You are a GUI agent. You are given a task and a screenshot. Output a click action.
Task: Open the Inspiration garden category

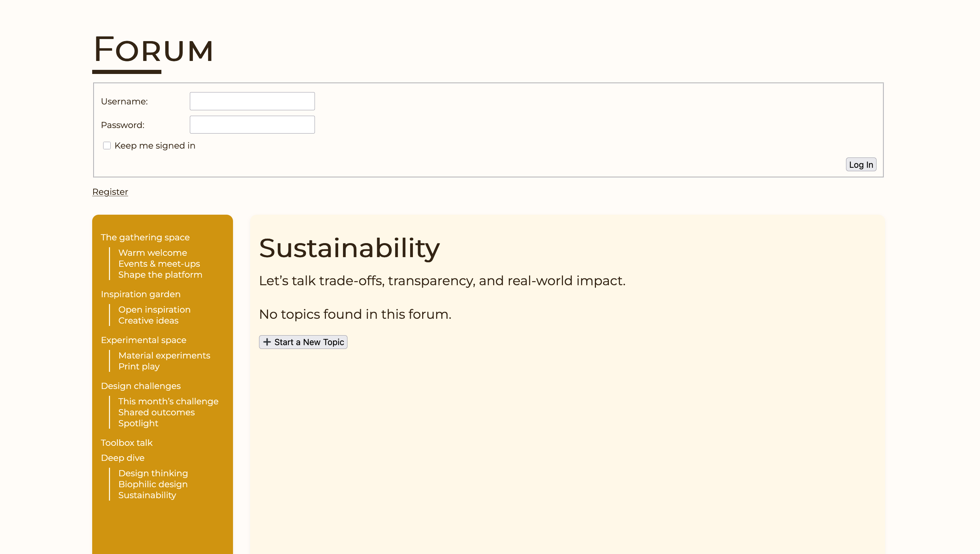click(x=140, y=294)
